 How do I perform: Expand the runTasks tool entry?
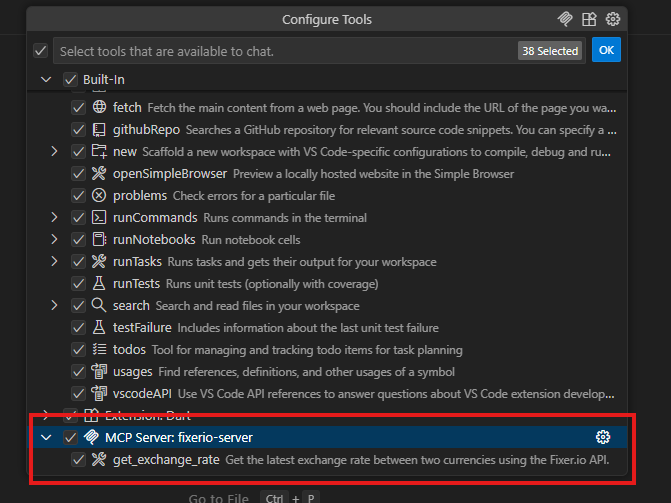(55, 261)
